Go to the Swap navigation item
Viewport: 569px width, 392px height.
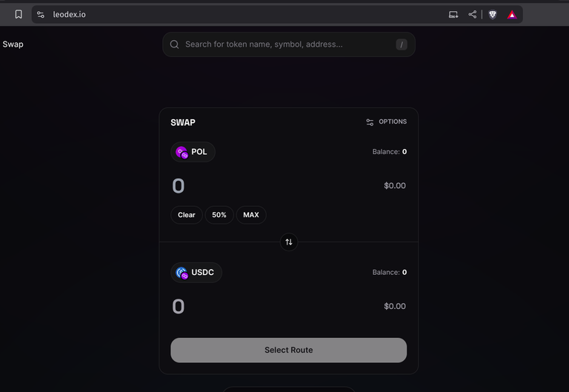coord(13,44)
